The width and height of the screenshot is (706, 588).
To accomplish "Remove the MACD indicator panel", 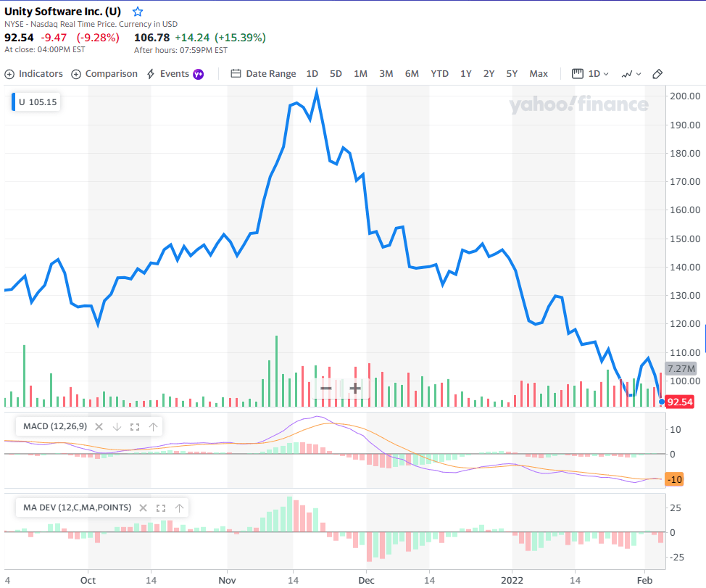I will point(99,427).
